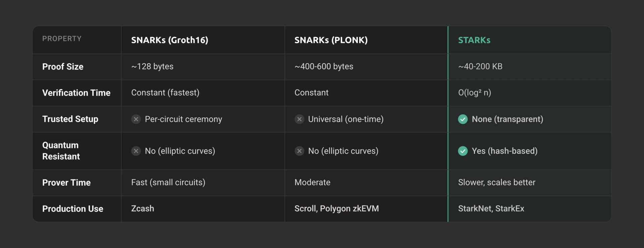Click the X icon in Groth16 Quantum Resistant cell
This screenshot has width=644, height=248.
(136, 151)
